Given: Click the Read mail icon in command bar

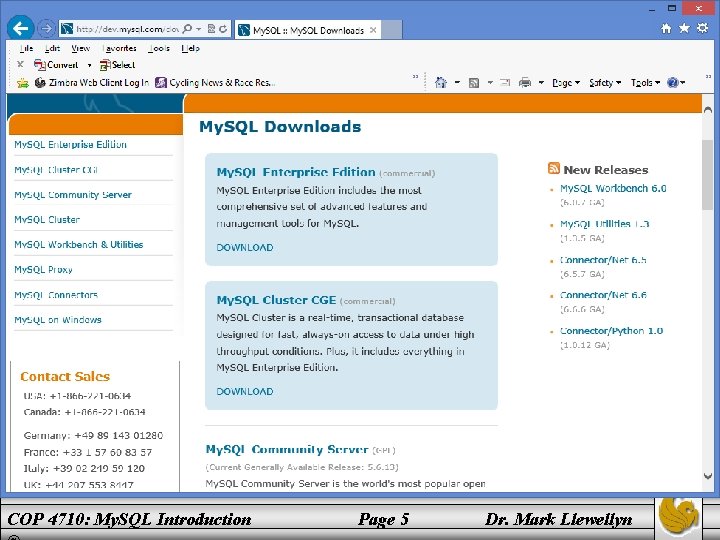Looking at the screenshot, I should 505,83.
